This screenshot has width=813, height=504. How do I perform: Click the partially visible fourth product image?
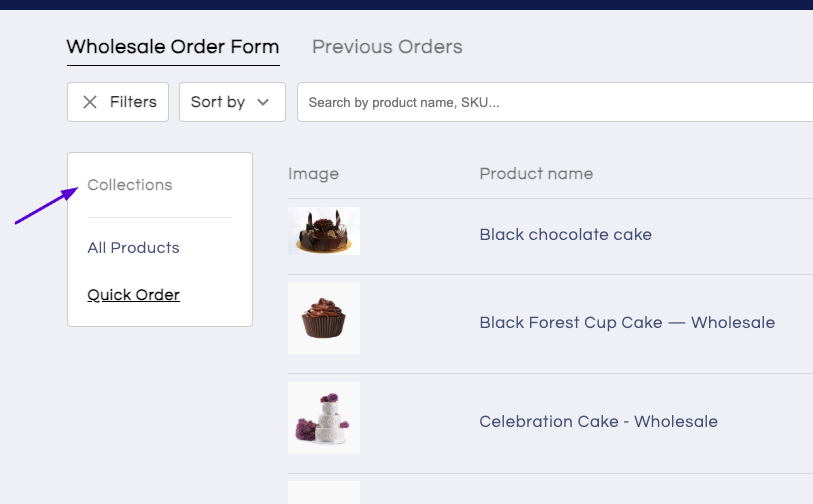pyautogui.click(x=324, y=492)
